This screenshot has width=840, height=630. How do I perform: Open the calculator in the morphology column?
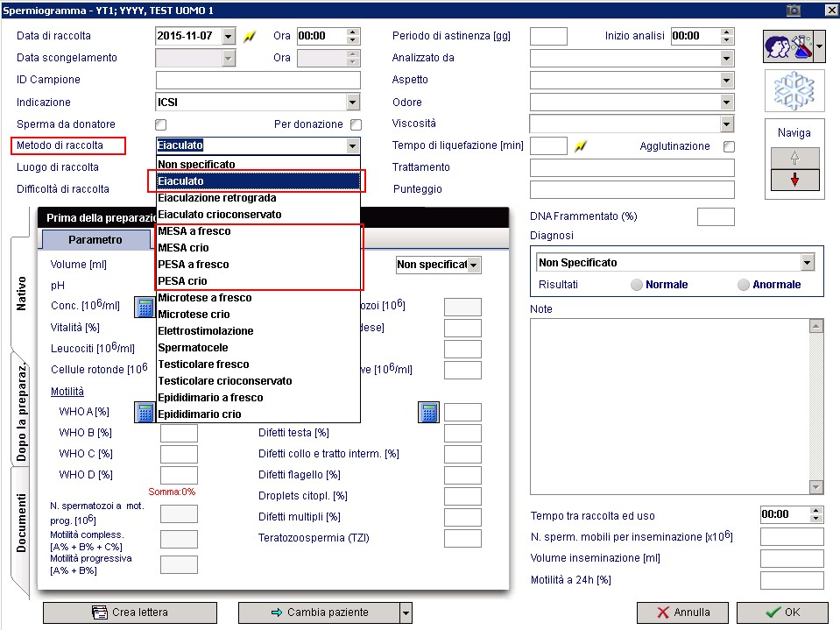428,413
